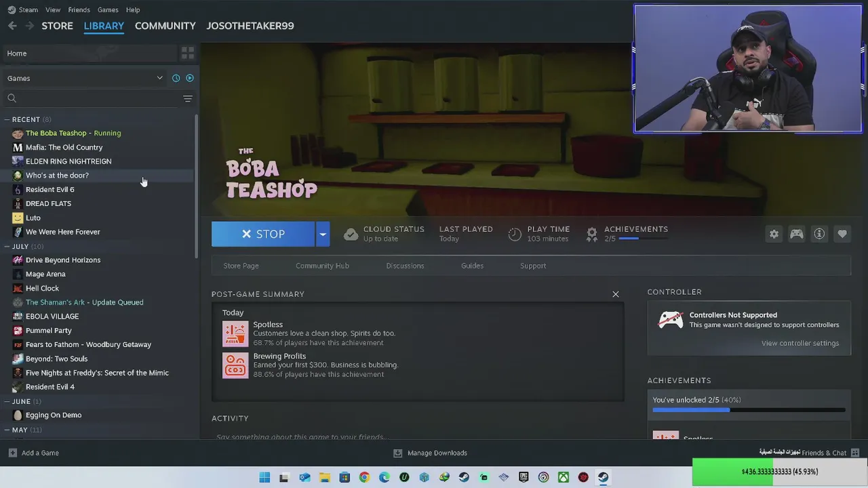Open the View menu
The height and width of the screenshot is (488, 868).
coord(53,9)
